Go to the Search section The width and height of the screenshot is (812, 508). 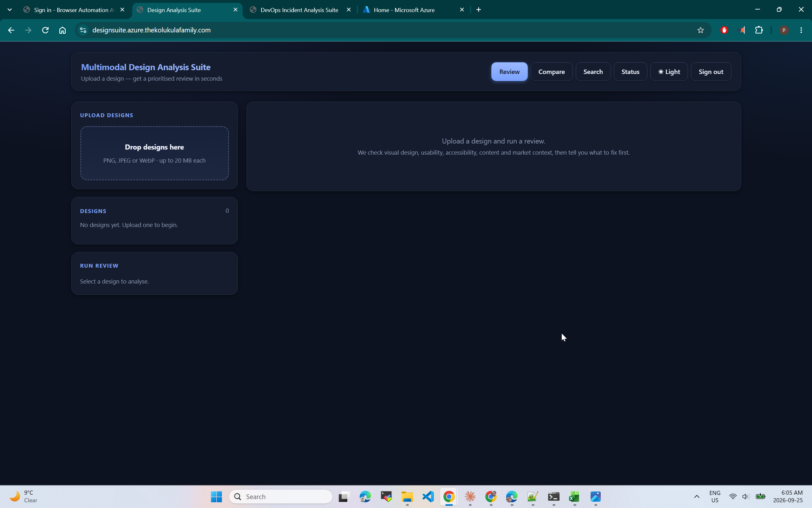[x=593, y=71]
